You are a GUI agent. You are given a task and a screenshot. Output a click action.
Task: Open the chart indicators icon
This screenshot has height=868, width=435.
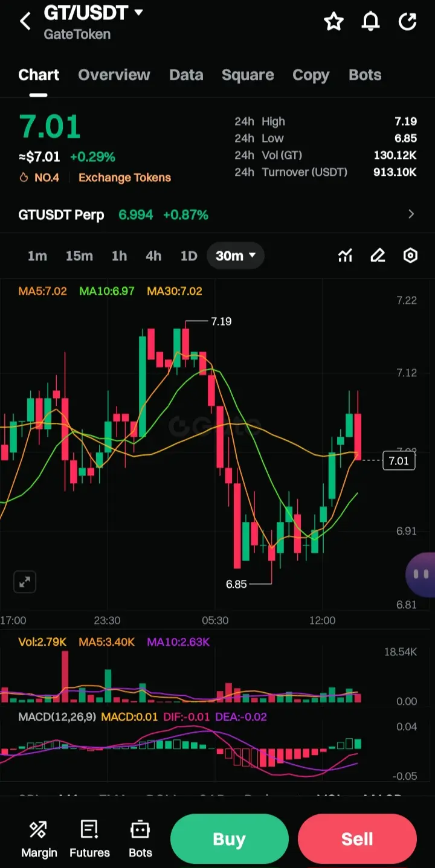pos(345,256)
